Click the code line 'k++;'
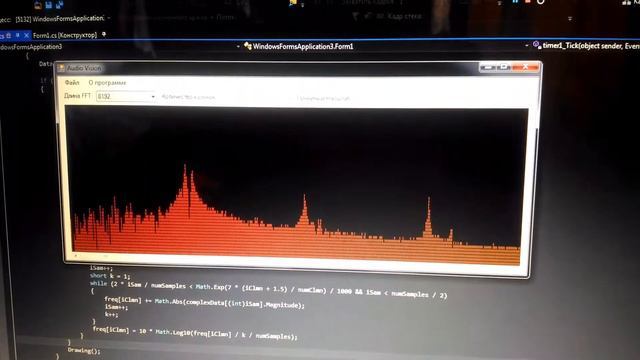The width and height of the screenshot is (640, 360). pyautogui.click(x=111, y=314)
